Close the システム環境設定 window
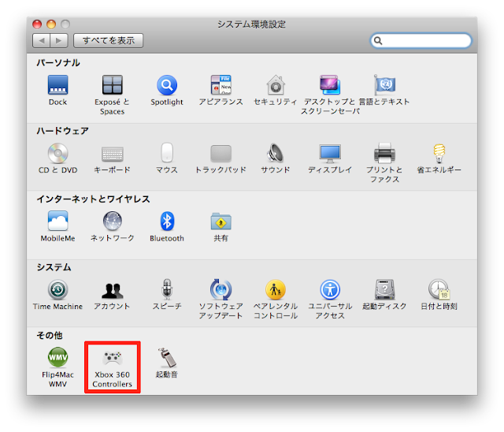The image size is (504, 432). 37,24
